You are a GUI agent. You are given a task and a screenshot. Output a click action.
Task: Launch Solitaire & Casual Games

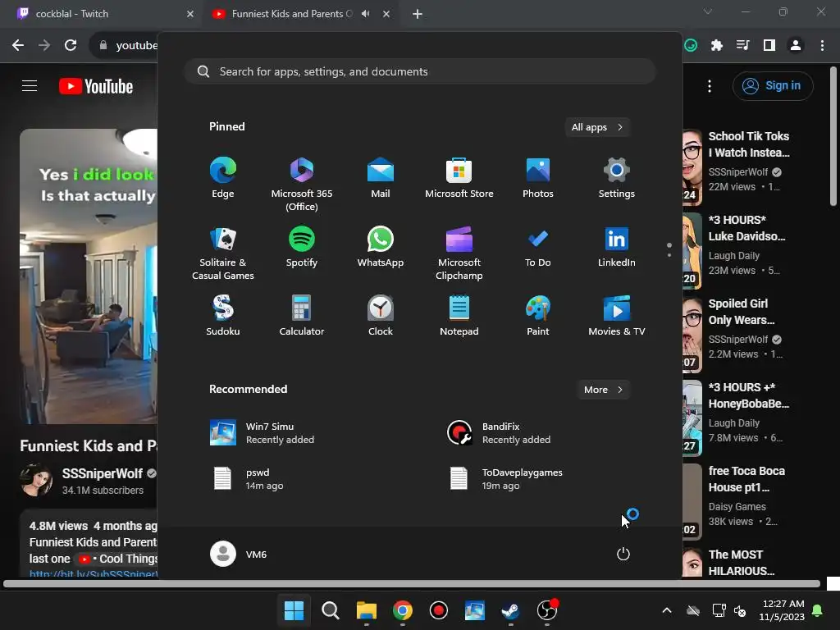click(223, 253)
